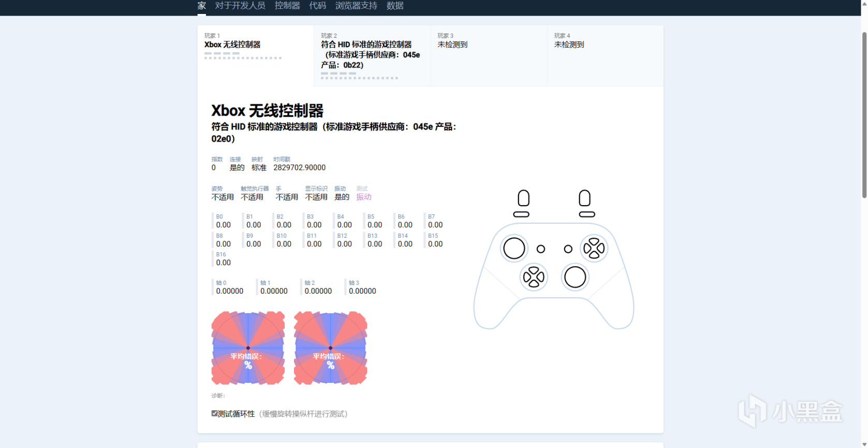The height and width of the screenshot is (448, 868).
Task: Open the 家 navigation tab
Action: tap(202, 6)
